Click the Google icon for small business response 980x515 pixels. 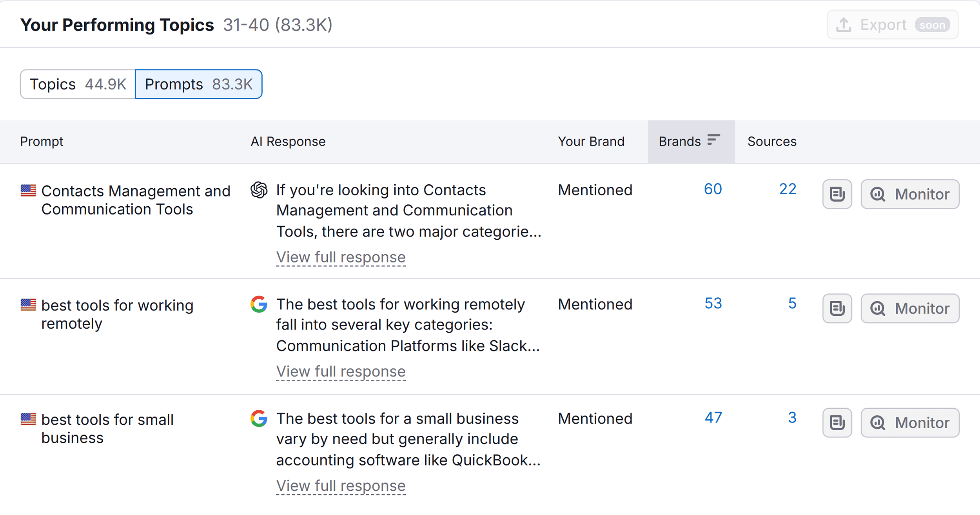(x=259, y=419)
